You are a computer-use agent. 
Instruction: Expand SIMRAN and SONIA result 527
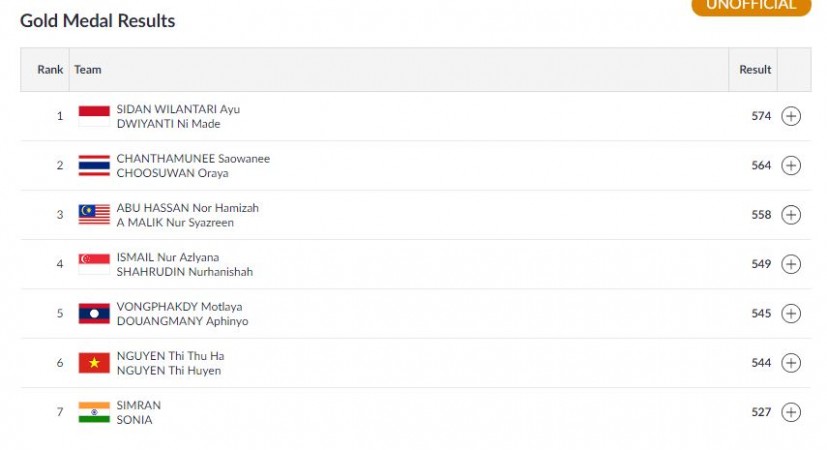pyautogui.click(x=791, y=412)
